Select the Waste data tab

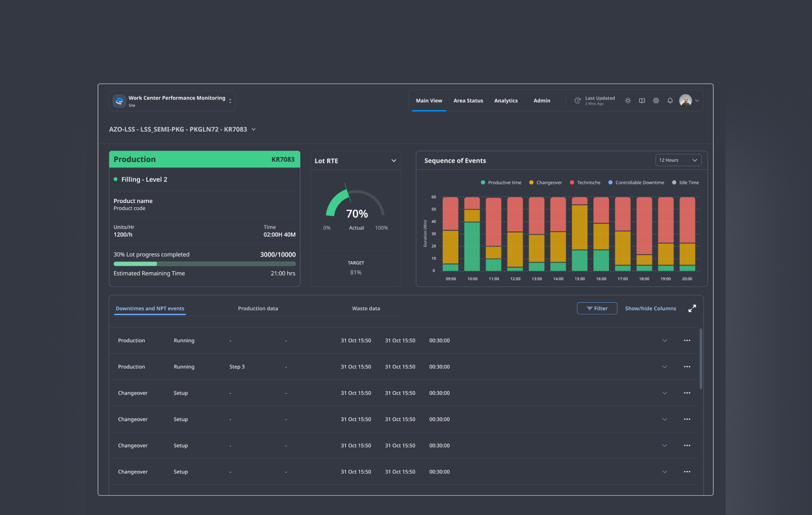coord(366,309)
